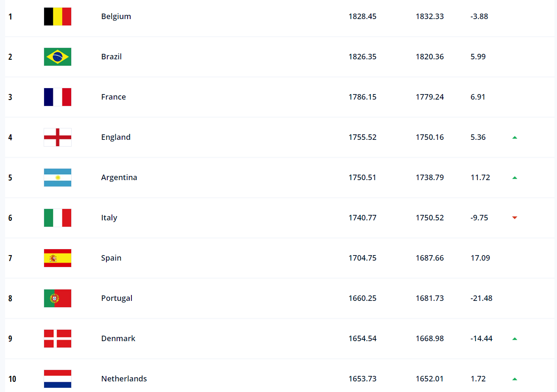Viewport: 557px width, 392px height.
Task: Click the England flag icon
Action: [58, 137]
